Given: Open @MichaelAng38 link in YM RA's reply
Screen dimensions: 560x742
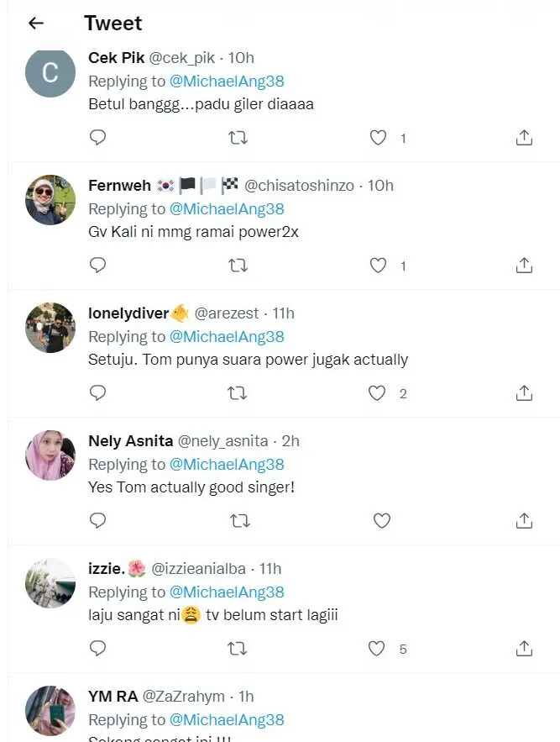Looking at the screenshot, I should (x=227, y=720).
